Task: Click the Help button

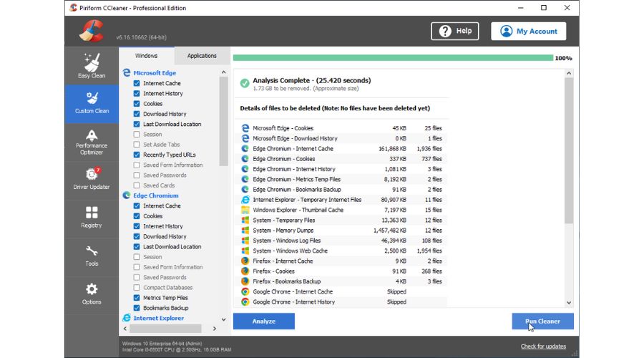Action: (x=454, y=31)
